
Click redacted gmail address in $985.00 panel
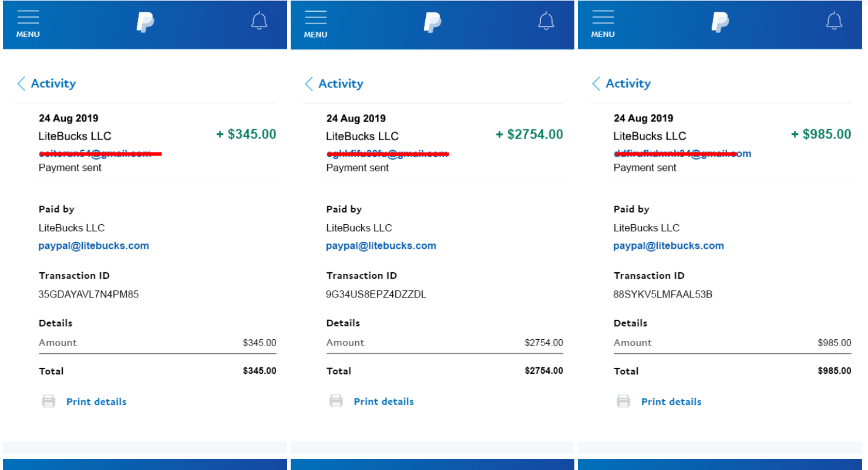(682, 154)
